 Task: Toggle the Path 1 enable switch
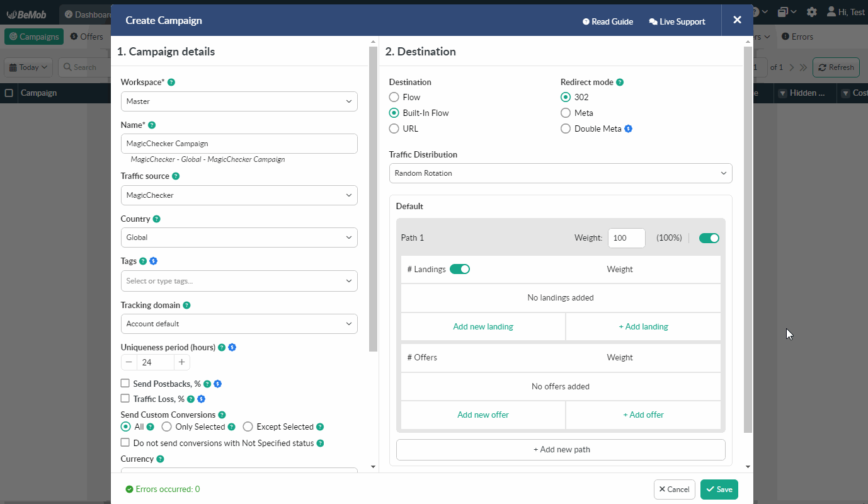coord(709,238)
